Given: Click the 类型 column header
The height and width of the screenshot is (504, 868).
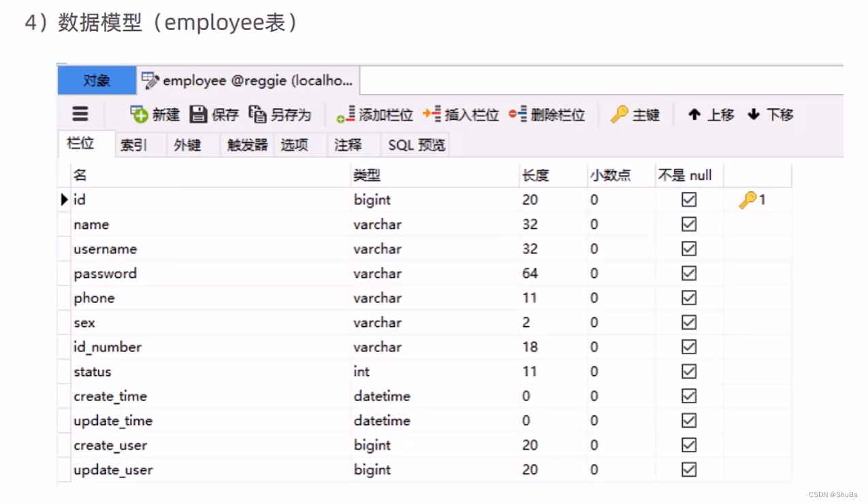Looking at the screenshot, I should pos(435,175).
